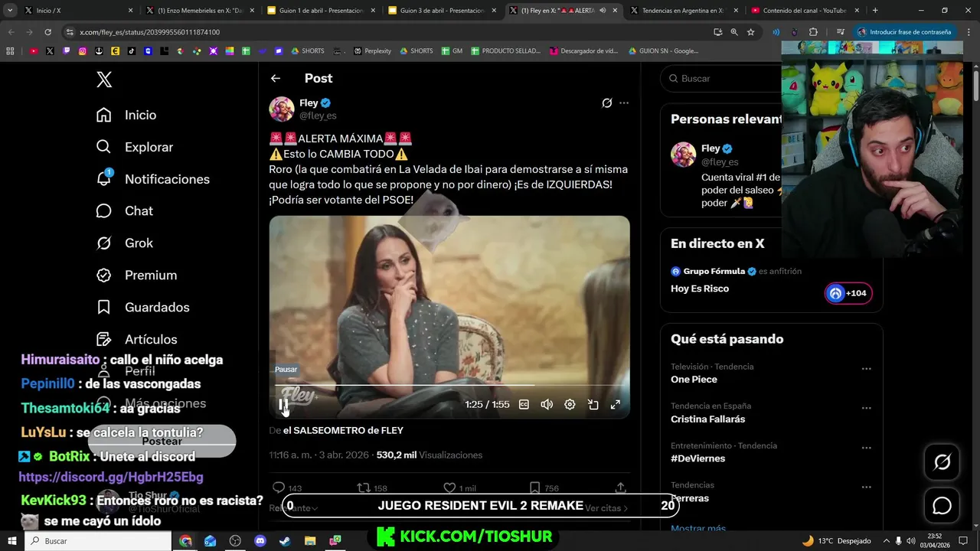Reply to the post with 143 replies

(x=287, y=487)
